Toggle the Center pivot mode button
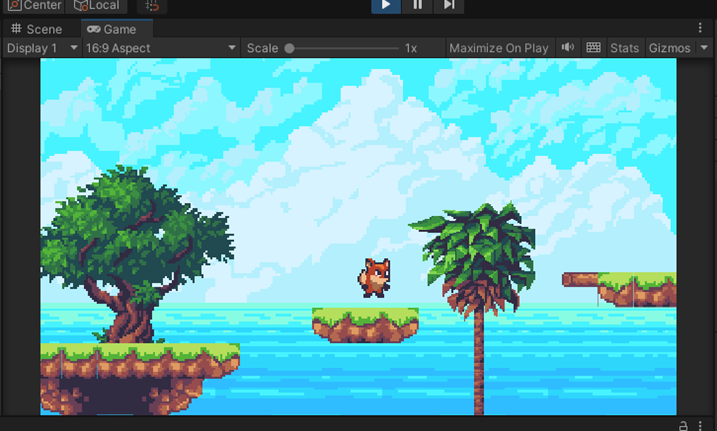Viewport: 717px width, 431px height. click(34, 5)
